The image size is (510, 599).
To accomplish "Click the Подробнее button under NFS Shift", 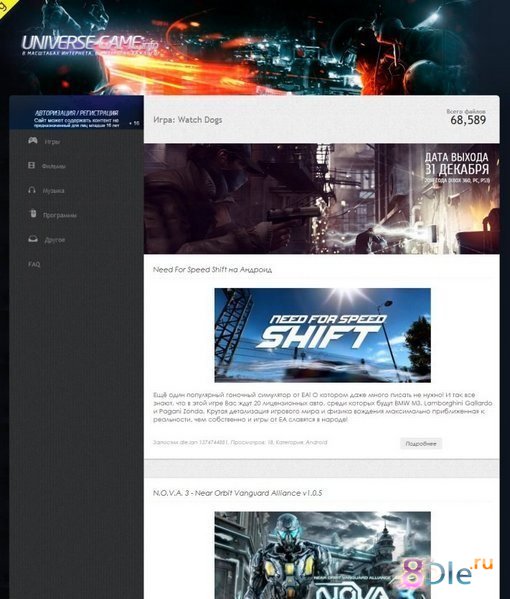I will (421, 444).
